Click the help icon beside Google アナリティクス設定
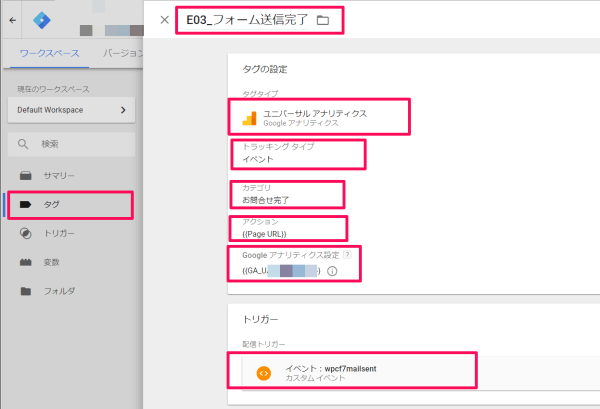The image size is (600, 409). (347, 254)
